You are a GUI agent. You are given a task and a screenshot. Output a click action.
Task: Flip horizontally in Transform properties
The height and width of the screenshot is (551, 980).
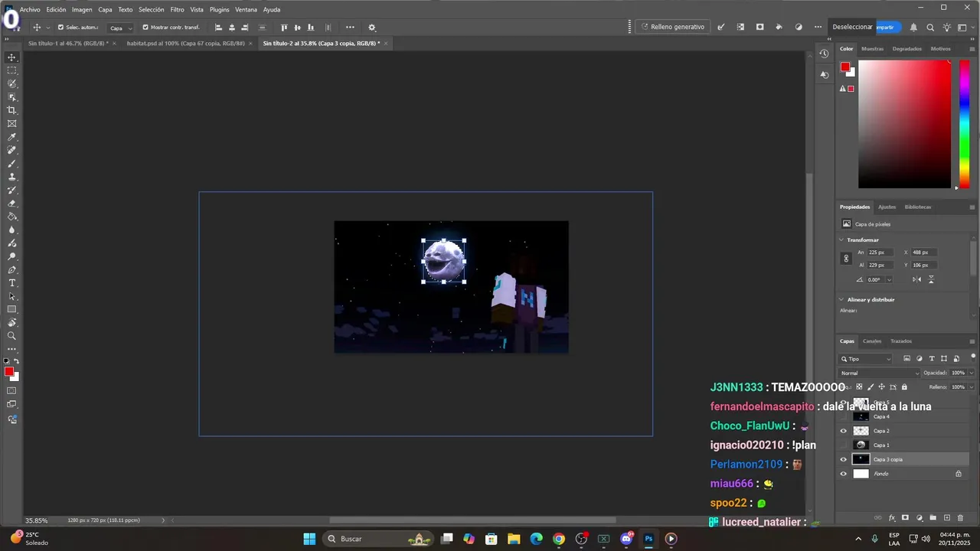(x=916, y=279)
